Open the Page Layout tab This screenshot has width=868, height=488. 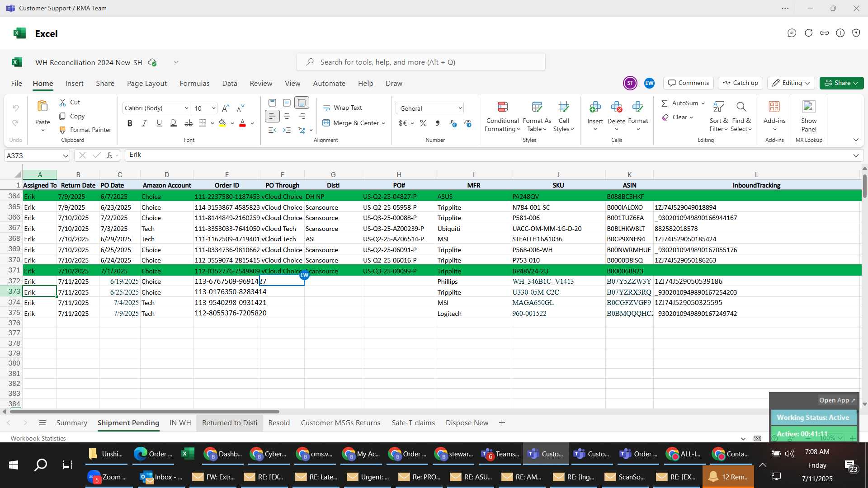(147, 84)
